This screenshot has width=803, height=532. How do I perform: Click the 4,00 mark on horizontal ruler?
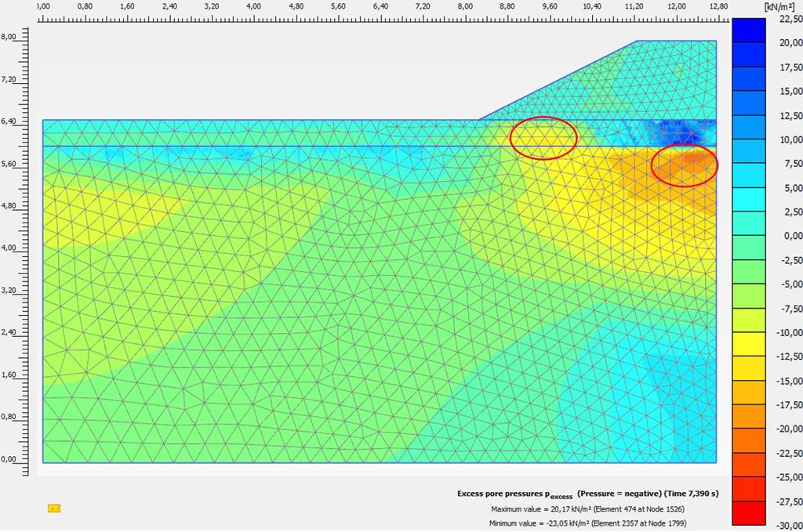[253, 6]
